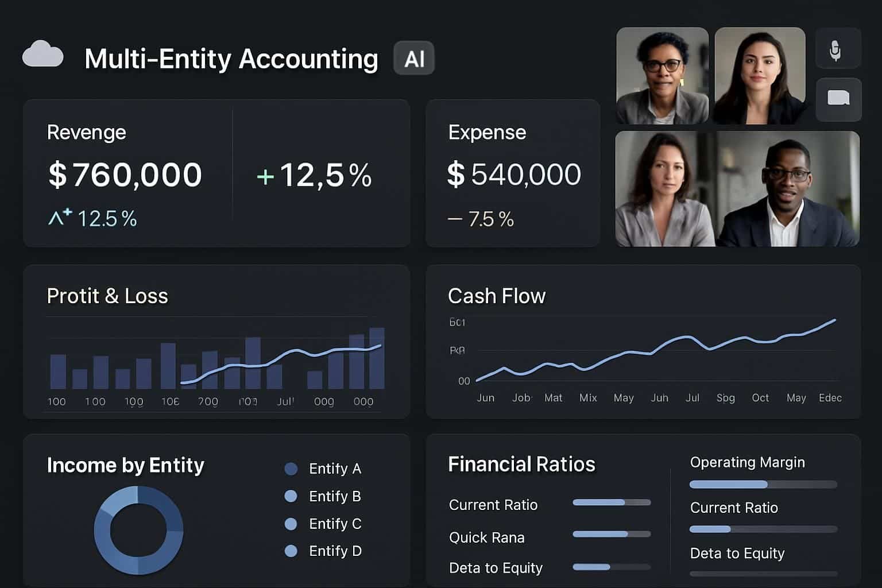Open the woman with glasses video thumbnail
The image size is (882, 588).
coord(662,75)
